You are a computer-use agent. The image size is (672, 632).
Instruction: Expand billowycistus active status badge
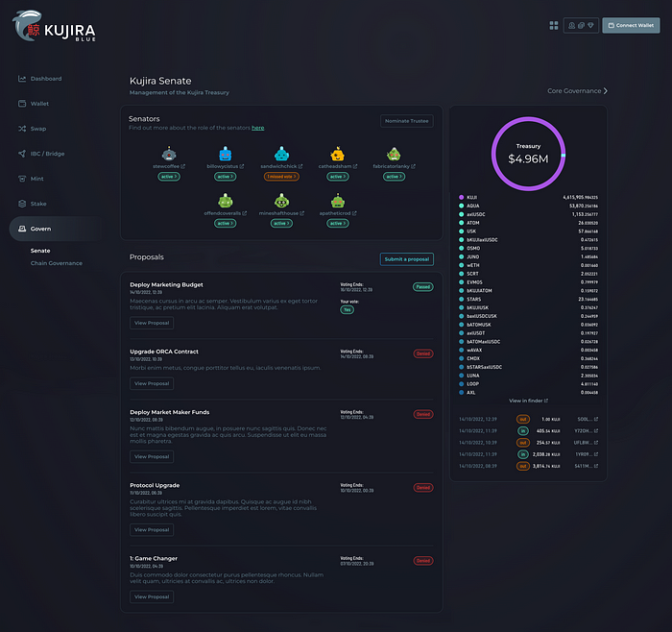pyautogui.click(x=225, y=177)
